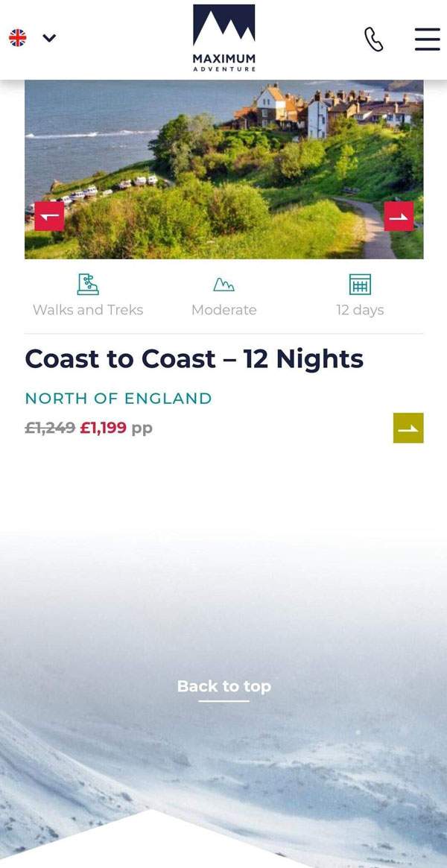This screenshot has height=868, width=447.
Task: Click the hiking boot Walks and Treks icon
Action: [88, 284]
